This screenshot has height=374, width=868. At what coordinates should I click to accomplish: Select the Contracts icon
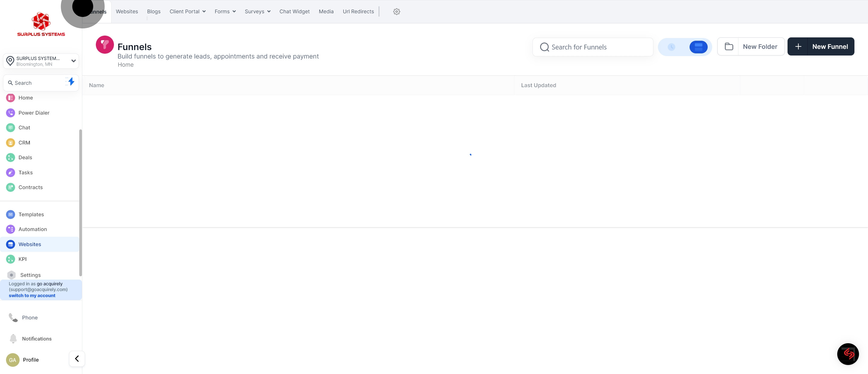click(x=10, y=187)
